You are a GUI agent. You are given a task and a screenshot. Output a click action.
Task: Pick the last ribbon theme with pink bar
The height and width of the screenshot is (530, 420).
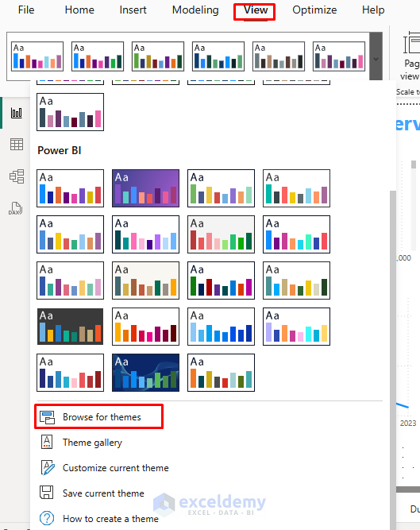click(339, 56)
